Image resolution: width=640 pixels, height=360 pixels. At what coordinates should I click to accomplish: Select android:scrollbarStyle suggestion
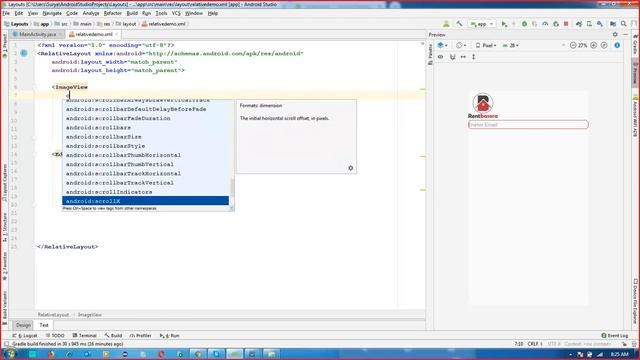click(145, 146)
